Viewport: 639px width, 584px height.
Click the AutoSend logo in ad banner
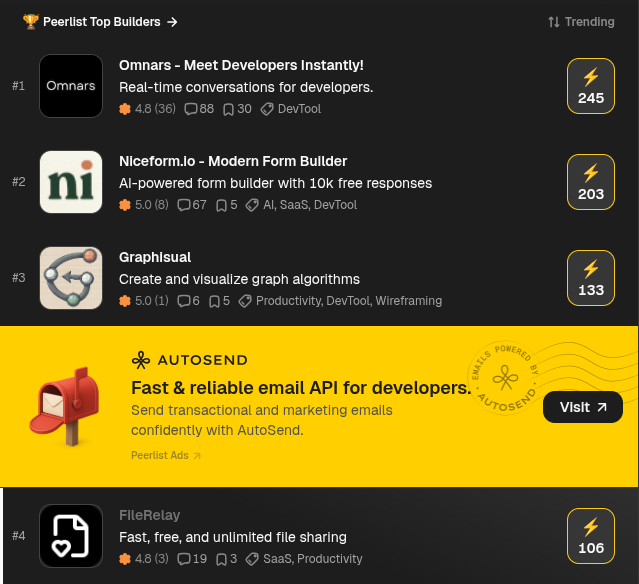click(189, 360)
